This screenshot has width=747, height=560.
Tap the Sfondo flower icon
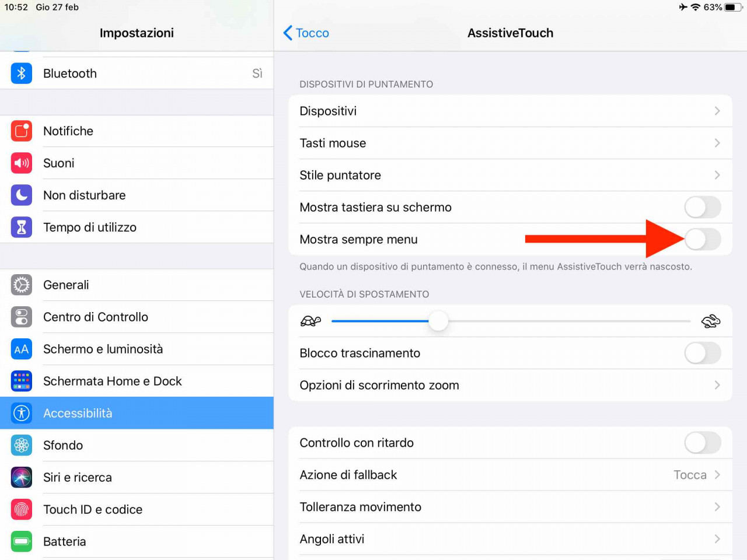point(22,446)
